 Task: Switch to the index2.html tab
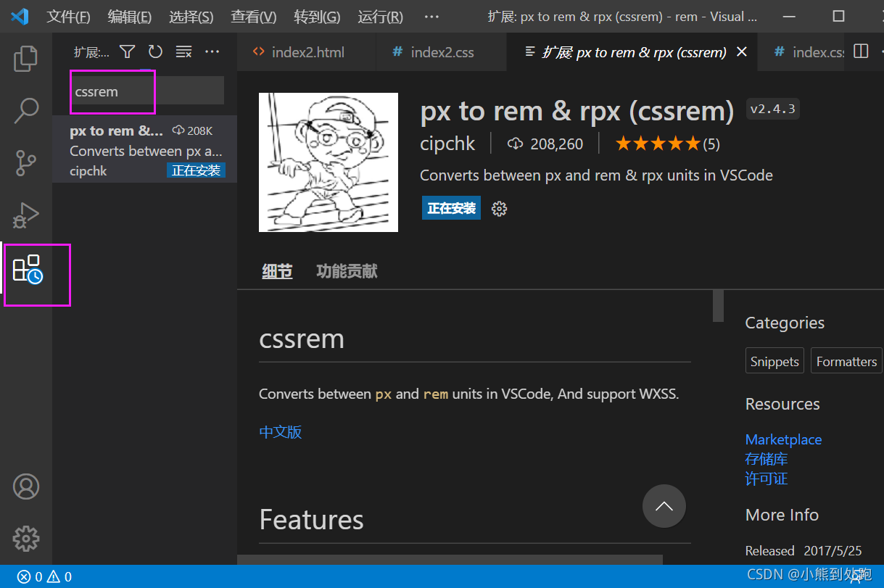pos(307,51)
